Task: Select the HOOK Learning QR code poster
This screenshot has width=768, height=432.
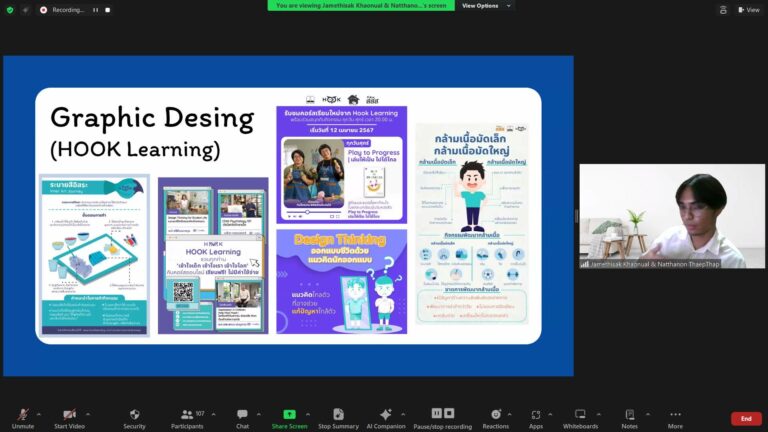Action: [213, 256]
